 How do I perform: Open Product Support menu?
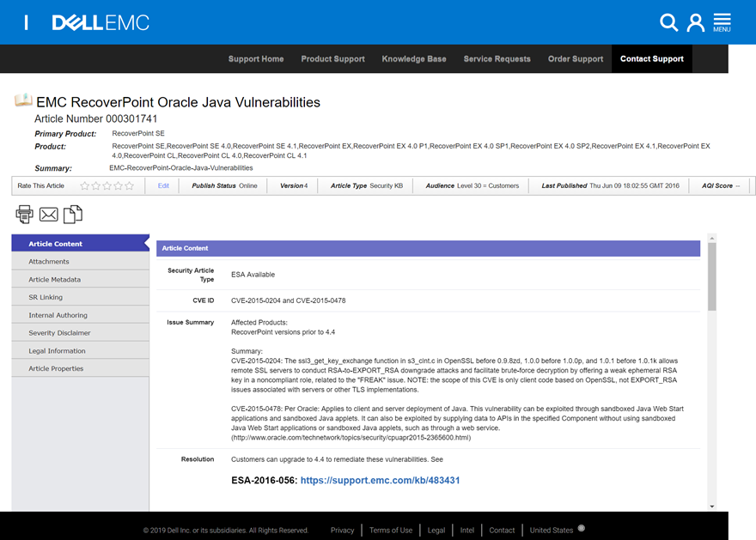point(332,58)
